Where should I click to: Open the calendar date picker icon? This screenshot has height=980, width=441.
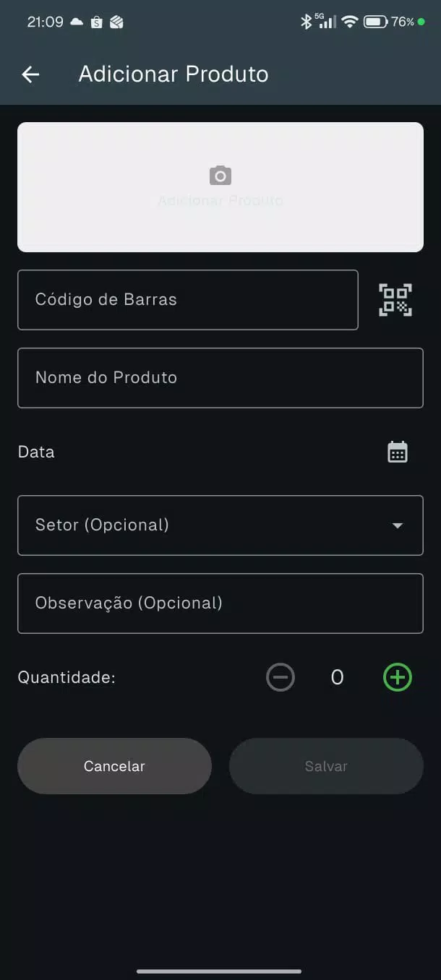pyautogui.click(x=398, y=452)
